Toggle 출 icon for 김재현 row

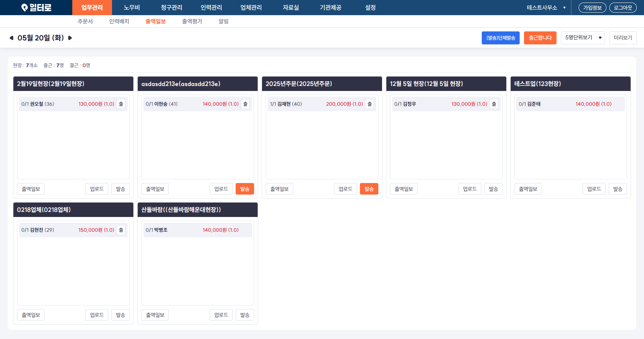(370, 104)
